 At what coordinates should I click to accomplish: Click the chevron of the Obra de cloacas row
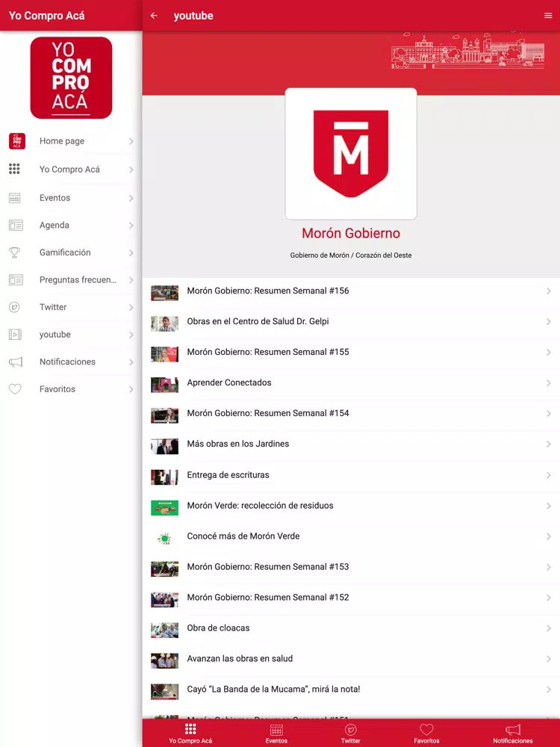click(549, 628)
